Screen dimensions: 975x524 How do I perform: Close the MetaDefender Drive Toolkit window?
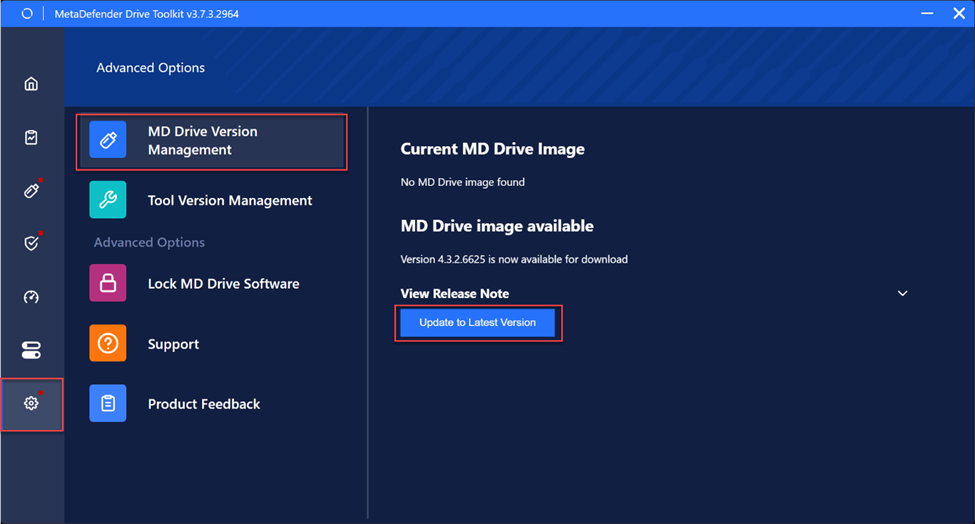[959, 13]
